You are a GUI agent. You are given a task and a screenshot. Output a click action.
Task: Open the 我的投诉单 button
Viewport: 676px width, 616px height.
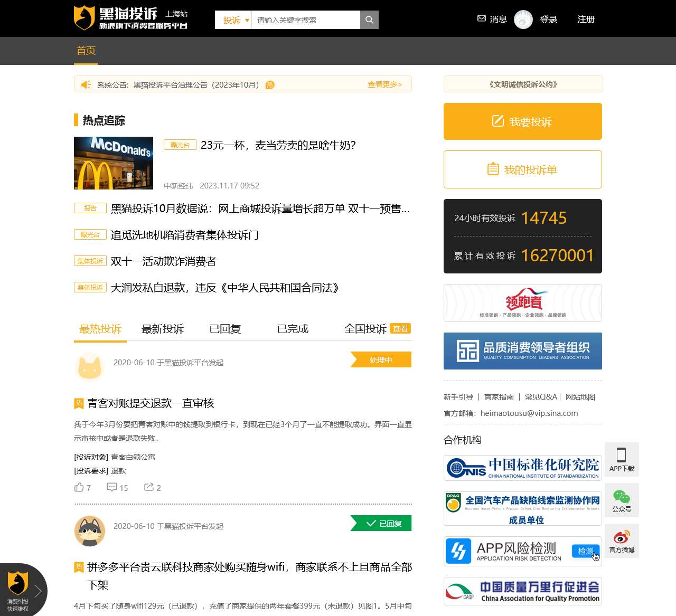click(x=522, y=169)
